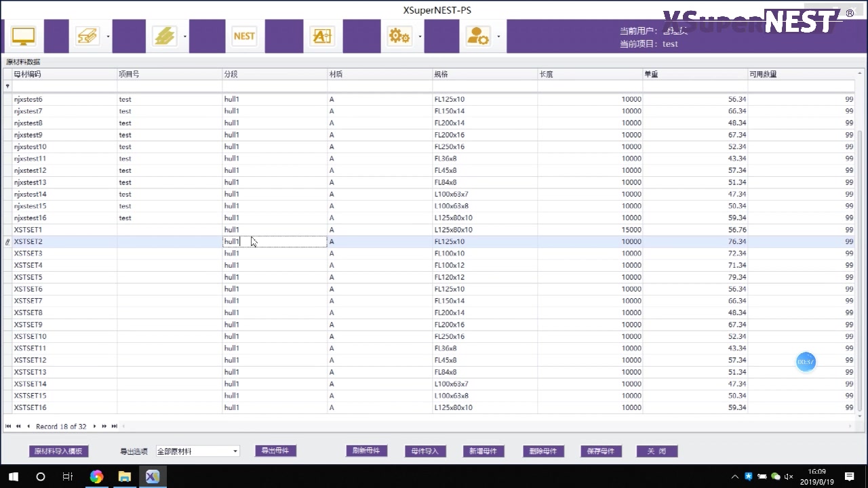The image size is (868, 488).
Task: Open the user management gear icon
Action: pos(478,36)
